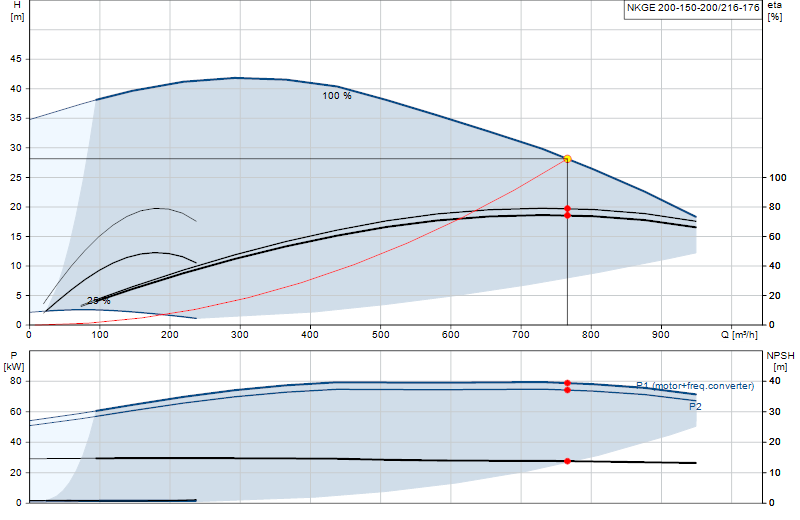Click the red marker on the NPSH curve

point(567,461)
